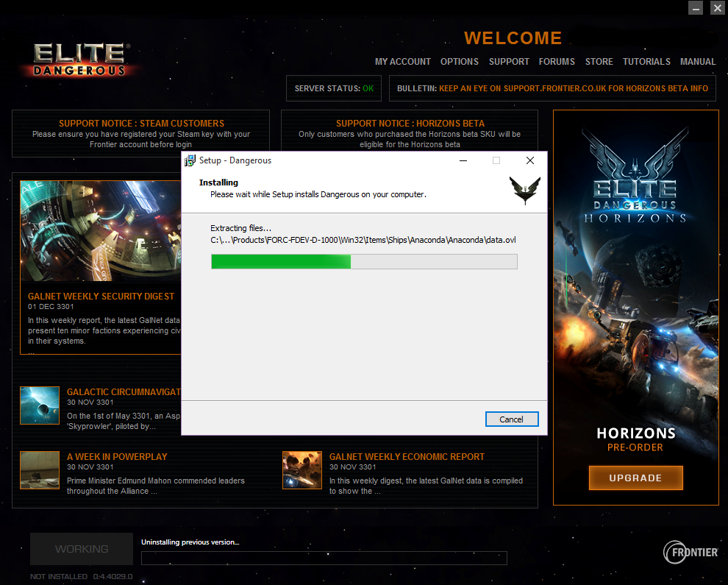This screenshot has height=585, width=728.
Task: Open the MANUAL link
Action: click(698, 61)
